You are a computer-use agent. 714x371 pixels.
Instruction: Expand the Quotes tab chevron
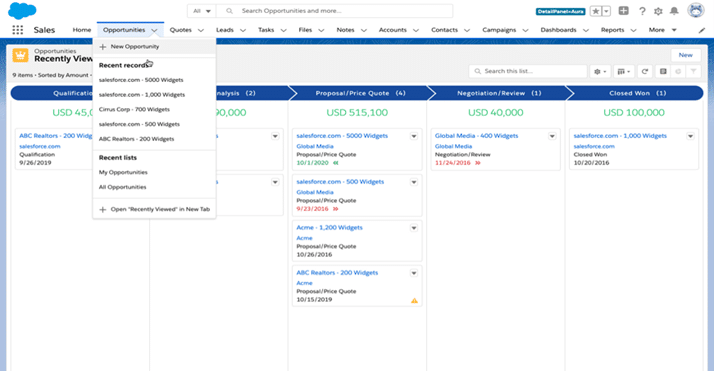(201, 30)
